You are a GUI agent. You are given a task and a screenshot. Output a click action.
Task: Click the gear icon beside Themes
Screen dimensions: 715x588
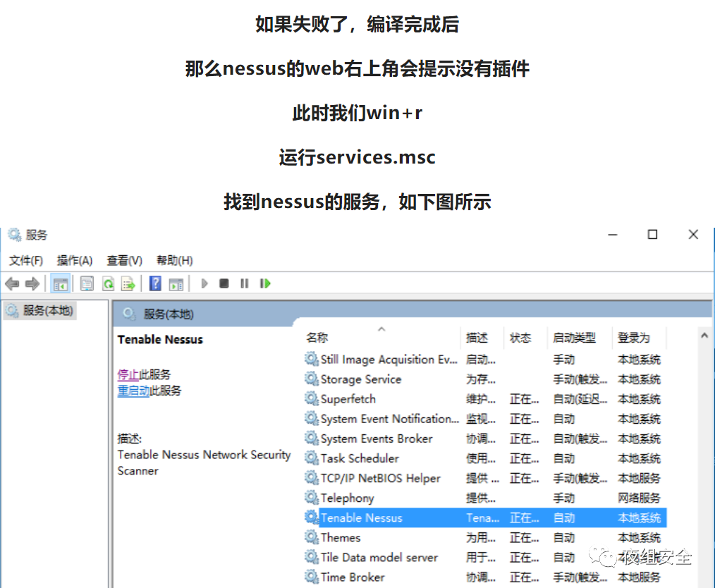click(312, 537)
